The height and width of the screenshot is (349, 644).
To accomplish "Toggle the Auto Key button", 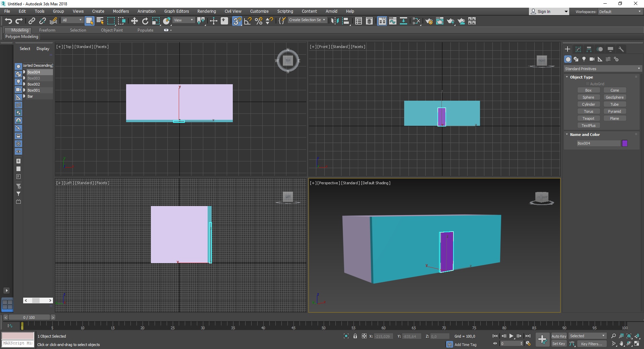I will (559, 336).
